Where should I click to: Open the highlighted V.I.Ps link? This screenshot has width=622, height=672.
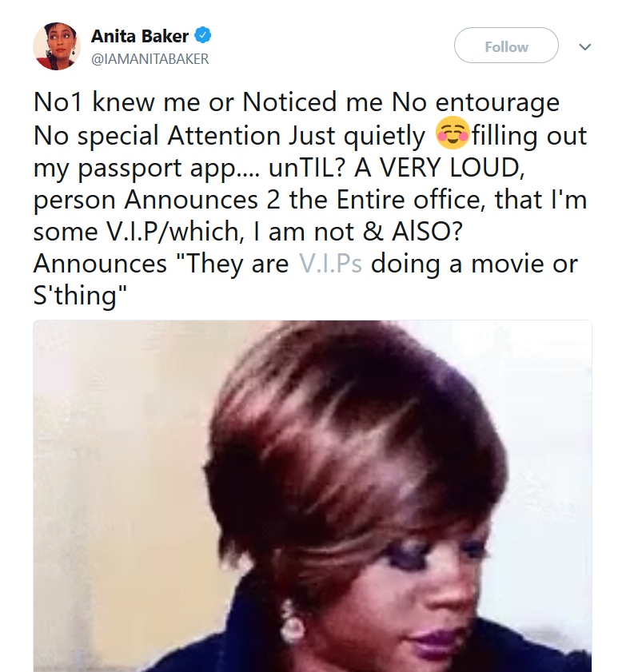pos(330,263)
